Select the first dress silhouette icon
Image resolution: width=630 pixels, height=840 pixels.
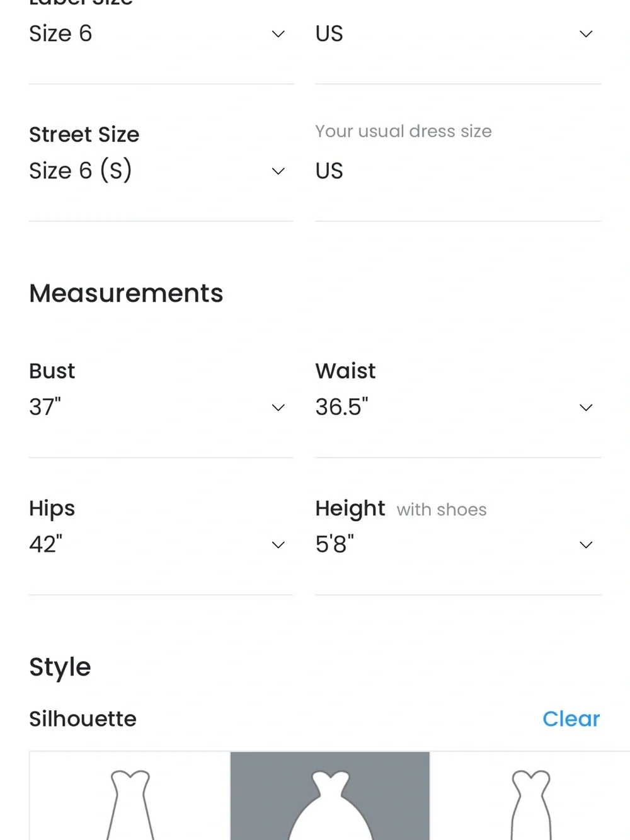click(130, 796)
